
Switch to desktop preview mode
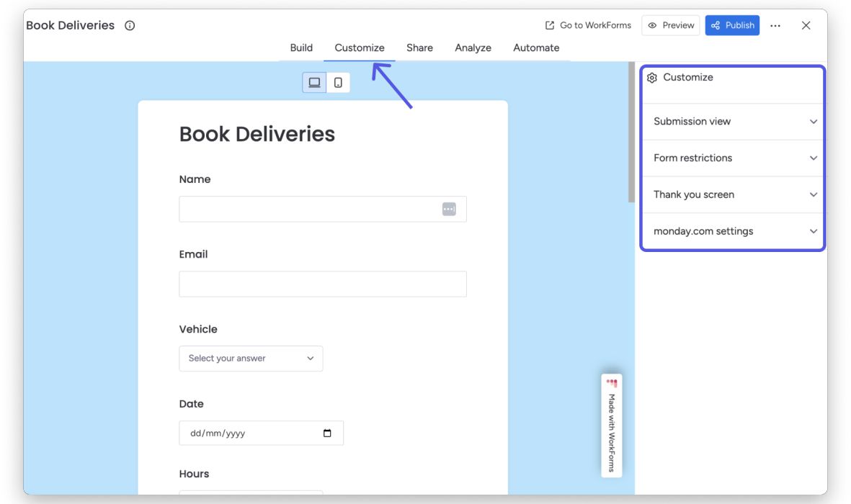(x=314, y=83)
